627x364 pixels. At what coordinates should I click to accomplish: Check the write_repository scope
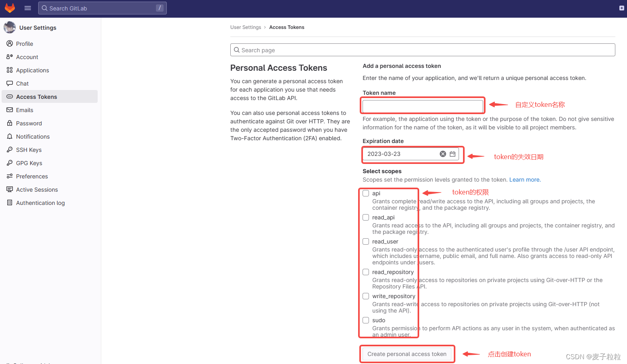point(366,296)
